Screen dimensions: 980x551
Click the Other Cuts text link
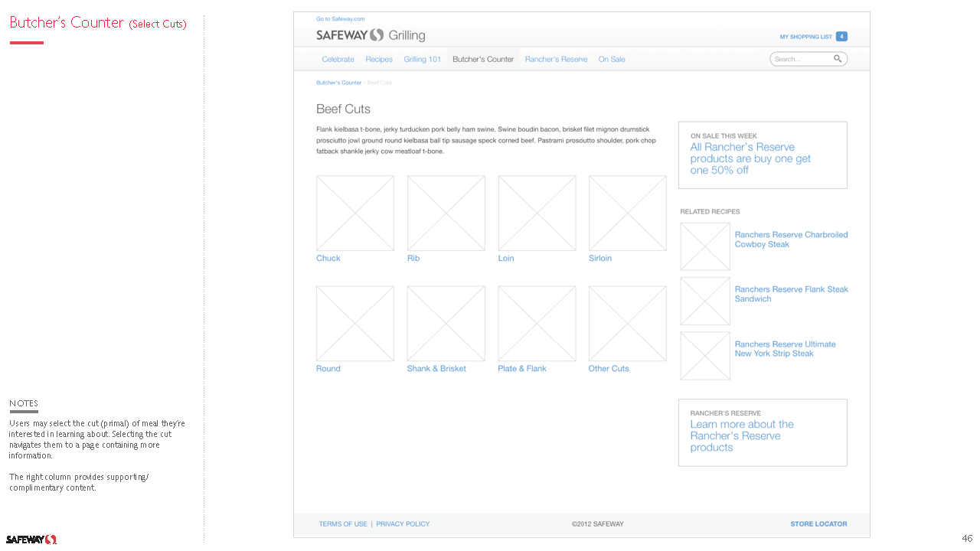609,368
